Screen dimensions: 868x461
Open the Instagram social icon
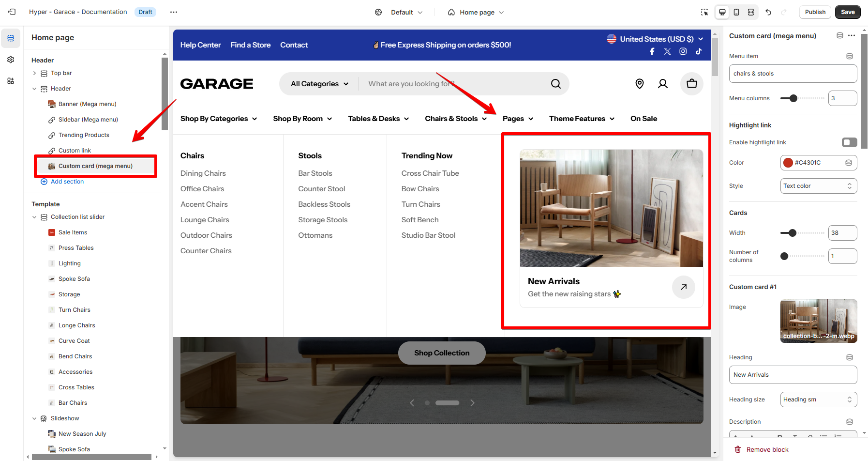(683, 51)
